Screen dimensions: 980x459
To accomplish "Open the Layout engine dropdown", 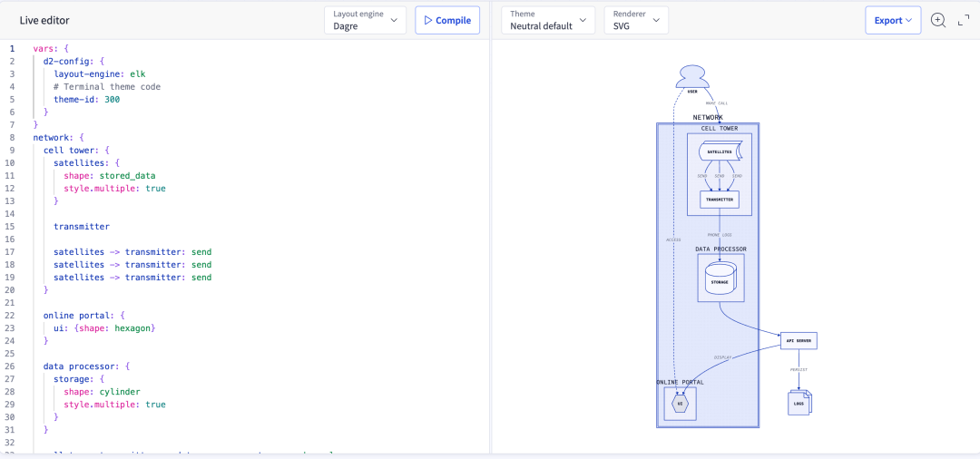I will click(365, 20).
